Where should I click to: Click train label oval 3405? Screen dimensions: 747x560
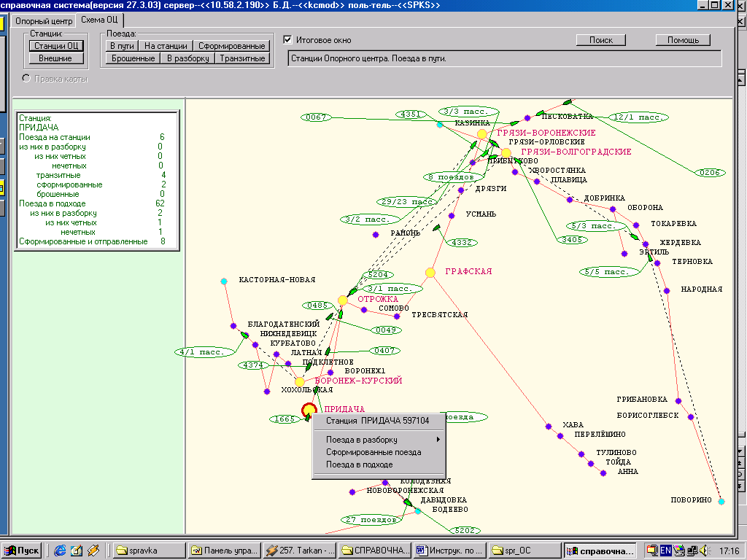572,239
